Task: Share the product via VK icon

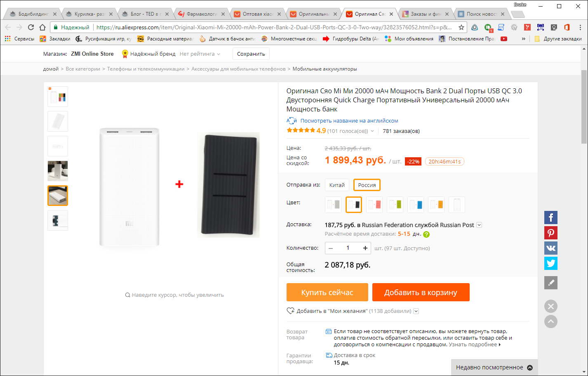Action: (x=550, y=248)
